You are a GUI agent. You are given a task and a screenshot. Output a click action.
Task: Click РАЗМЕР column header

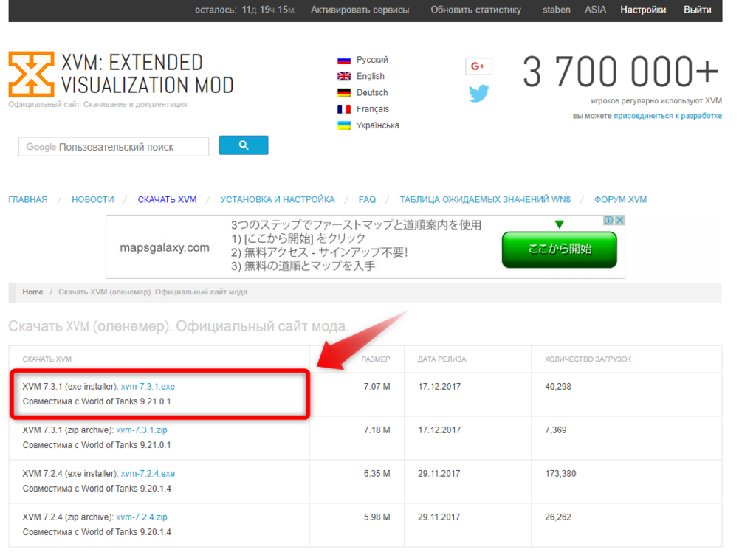click(x=376, y=359)
